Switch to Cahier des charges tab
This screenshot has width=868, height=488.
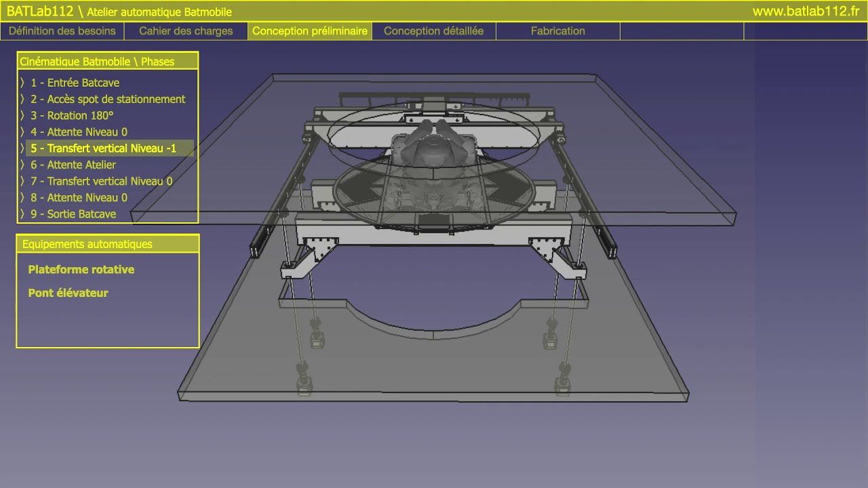[186, 31]
